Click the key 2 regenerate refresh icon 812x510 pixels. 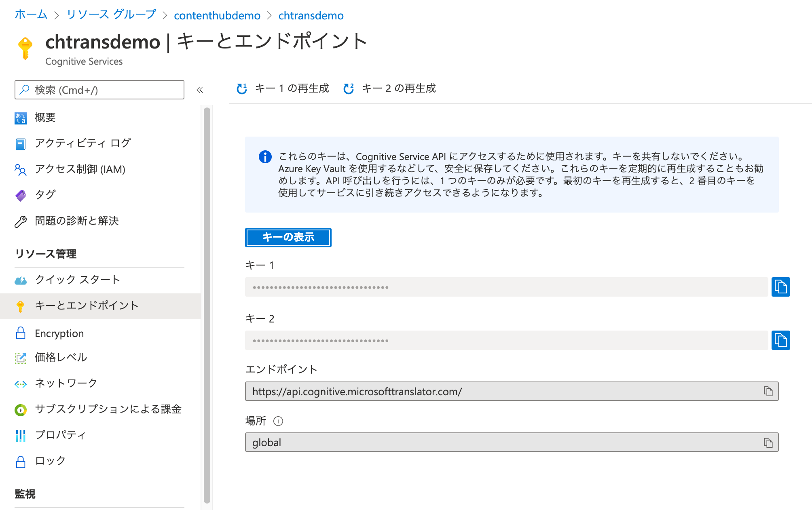(349, 89)
